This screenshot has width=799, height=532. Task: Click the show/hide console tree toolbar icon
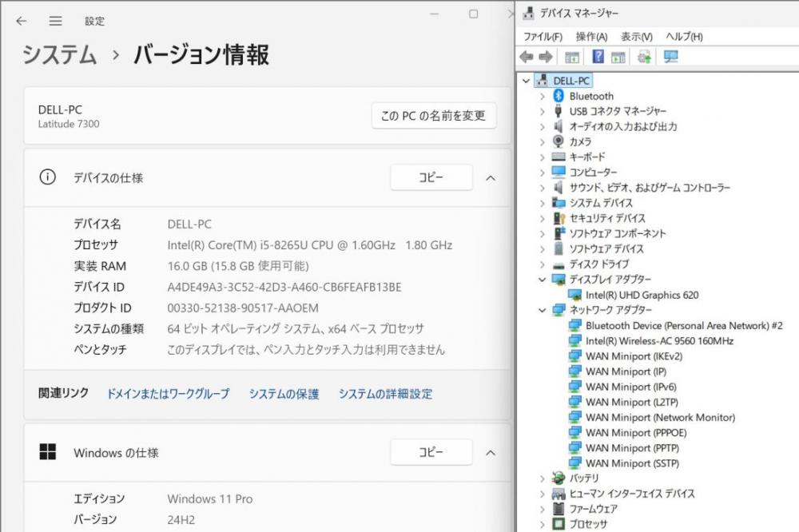pyautogui.click(x=572, y=57)
